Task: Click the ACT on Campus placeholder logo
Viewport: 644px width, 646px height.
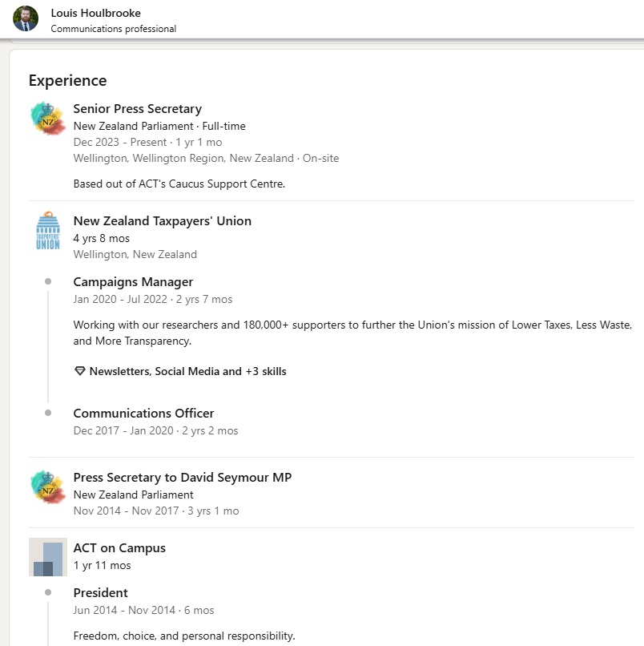Action: click(x=48, y=557)
